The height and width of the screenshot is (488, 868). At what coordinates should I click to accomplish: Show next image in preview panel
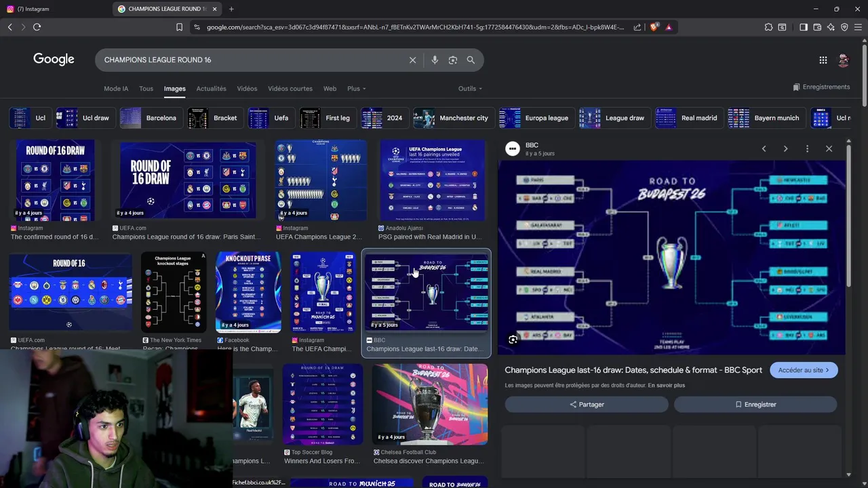[785, 148]
